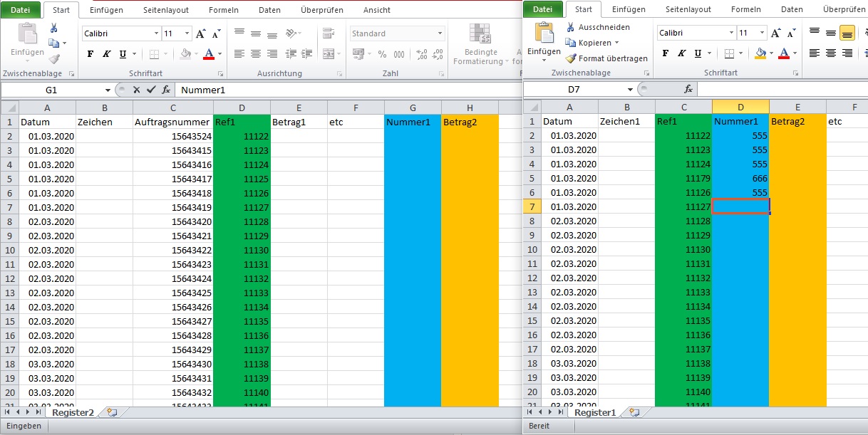The width and height of the screenshot is (868, 435).
Task: Decrease font size in the Register1 window
Action: click(x=792, y=33)
